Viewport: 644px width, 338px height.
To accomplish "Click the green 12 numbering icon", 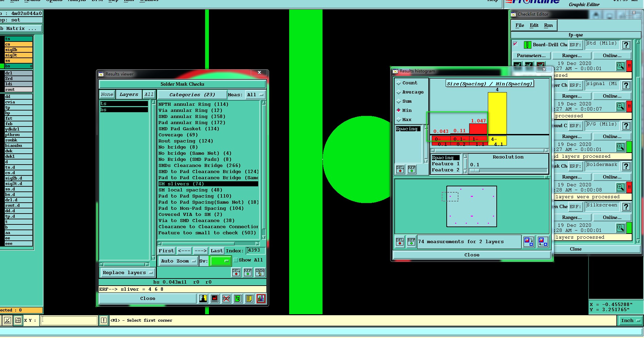I will [x=238, y=299].
